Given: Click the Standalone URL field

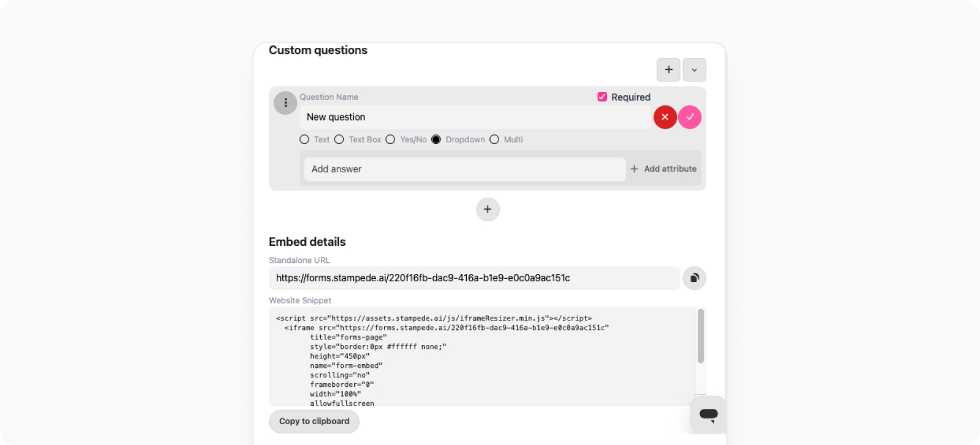Looking at the screenshot, I should [x=475, y=278].
